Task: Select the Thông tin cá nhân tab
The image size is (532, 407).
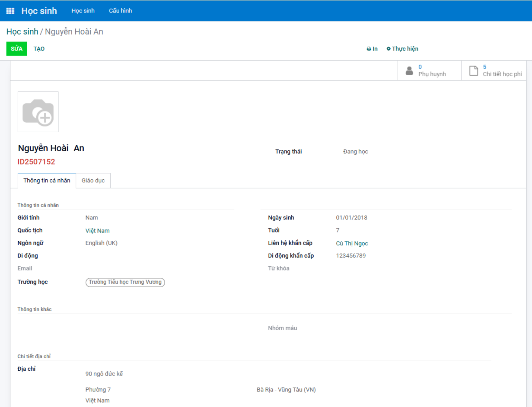Action: (x=47, y=181)
